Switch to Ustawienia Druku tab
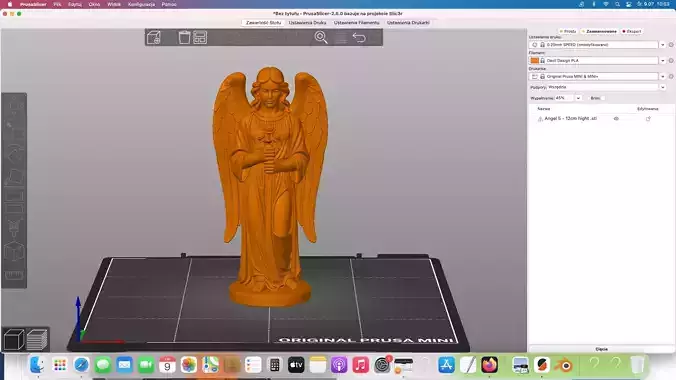The image size is (676, 380). tap(307, 22)
